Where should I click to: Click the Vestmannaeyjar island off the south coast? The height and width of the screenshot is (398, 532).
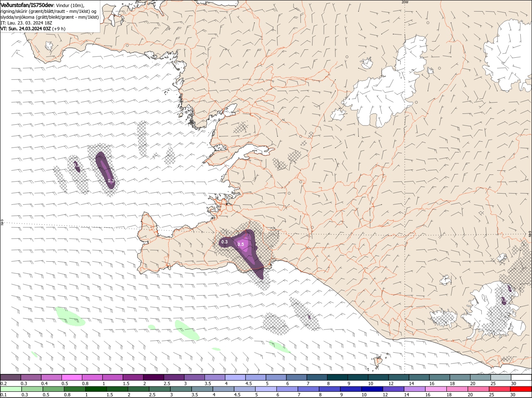[378, 361]
